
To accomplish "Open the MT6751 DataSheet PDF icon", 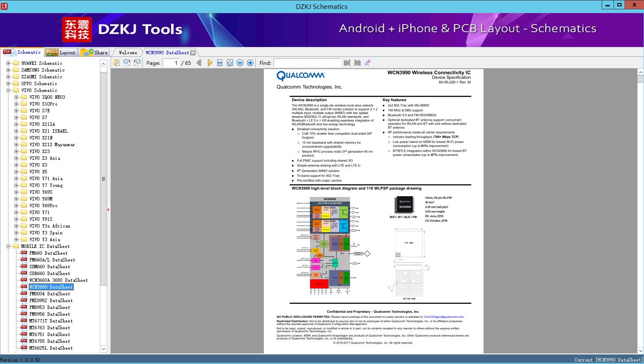I will pyautogui.click(x=24, y=334).
